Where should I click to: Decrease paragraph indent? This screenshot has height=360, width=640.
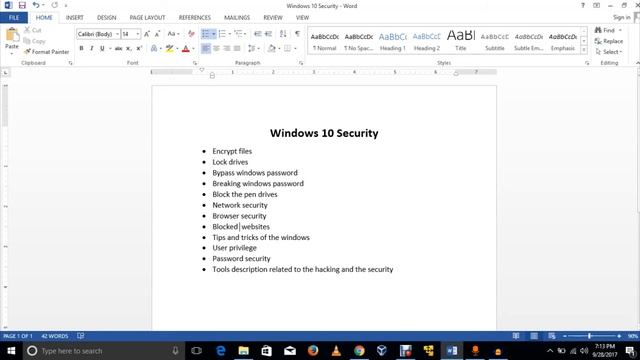click(x=258, y=34)
